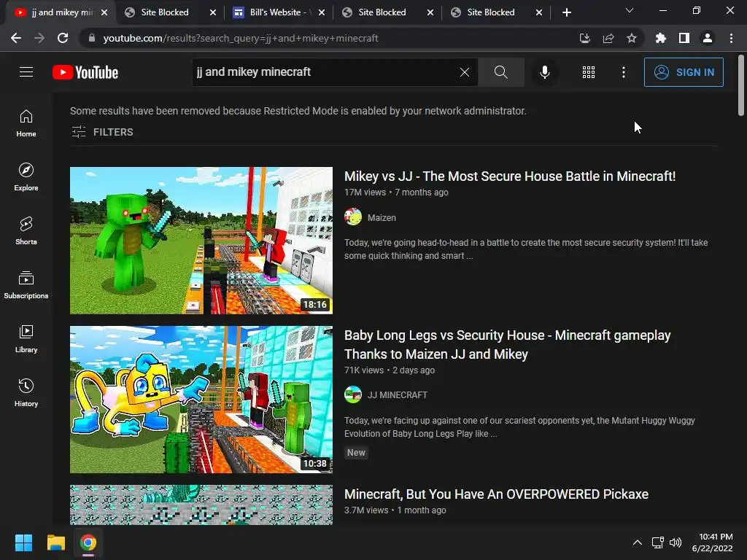Image resolution: width=747 pixels, height=560 pixels.
Task: Click the browser forward arrow
Action: (x=39, y=38)
